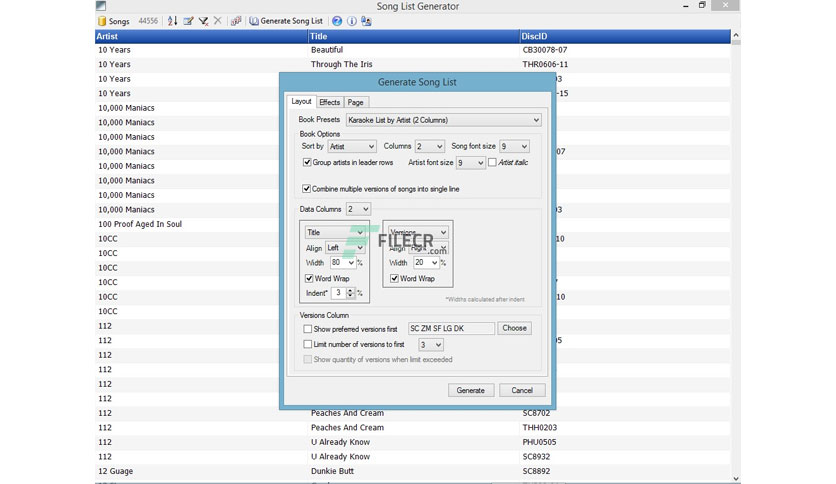Click the A-Z sort icon in toolbar
Image resolution: width=836 pixels, height=484 pixels.
pyautogui.click(x=172, y=21)
